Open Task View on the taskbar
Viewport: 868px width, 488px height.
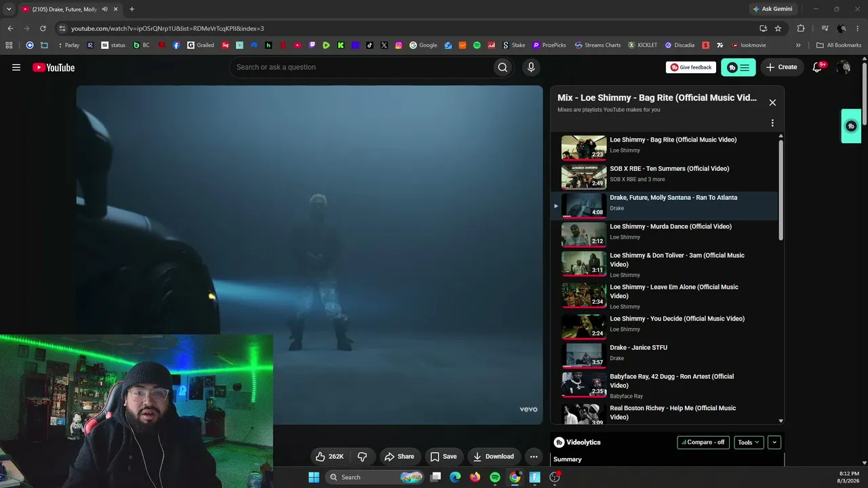pos(435,477)
